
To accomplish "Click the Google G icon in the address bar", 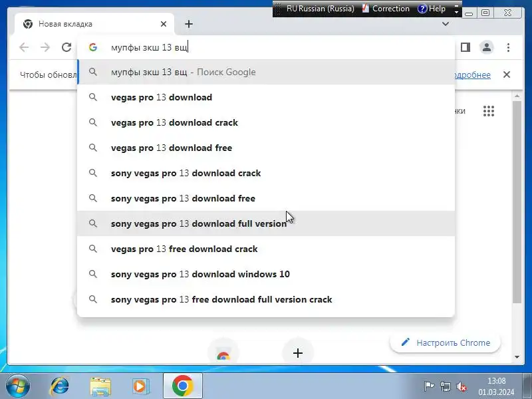I will (x=93, y=47).
